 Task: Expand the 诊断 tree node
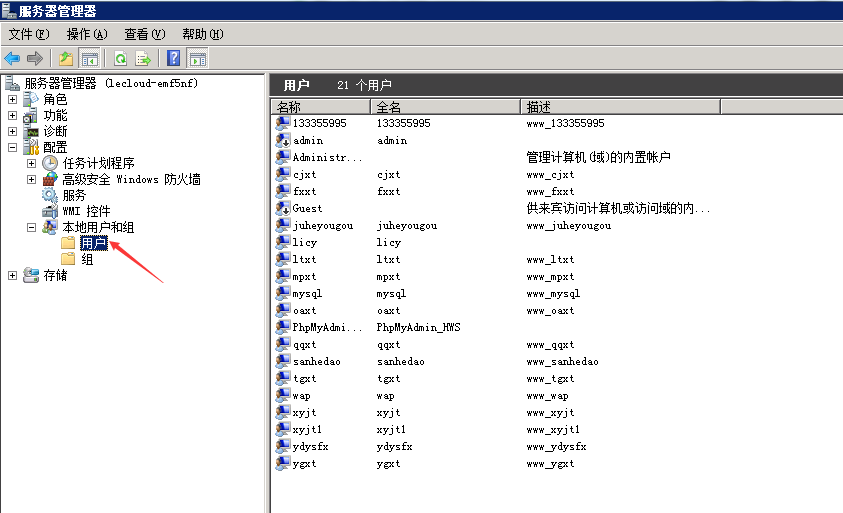click(x=12, y=131)
